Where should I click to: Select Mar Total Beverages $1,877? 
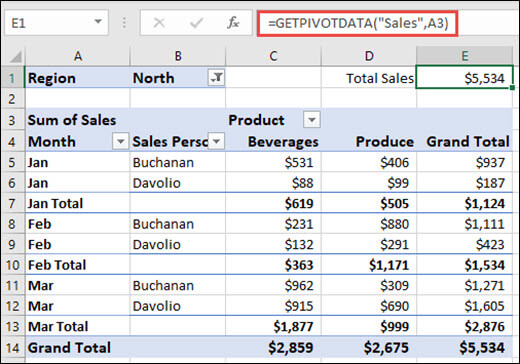coord(273,326)
